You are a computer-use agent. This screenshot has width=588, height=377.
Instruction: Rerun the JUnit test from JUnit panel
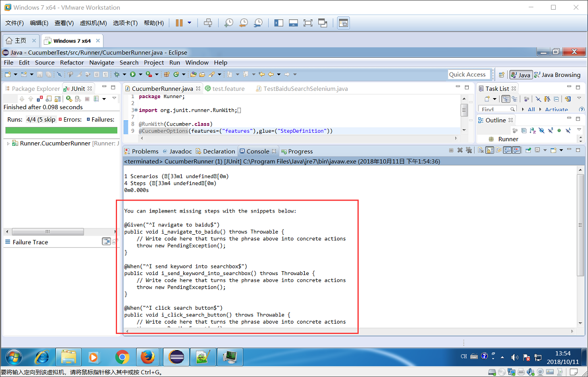click(x=69, y=99)
